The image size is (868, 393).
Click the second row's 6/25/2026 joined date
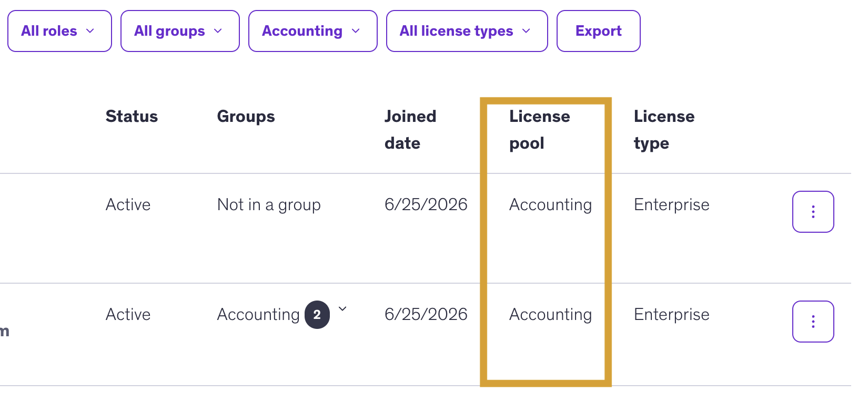click(x=426, y=314)
